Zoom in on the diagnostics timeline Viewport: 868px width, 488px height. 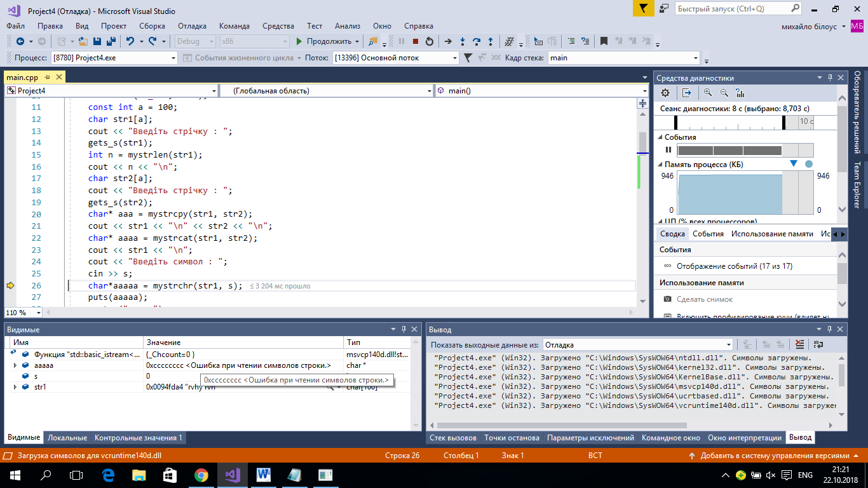click(x=708, y=93)
